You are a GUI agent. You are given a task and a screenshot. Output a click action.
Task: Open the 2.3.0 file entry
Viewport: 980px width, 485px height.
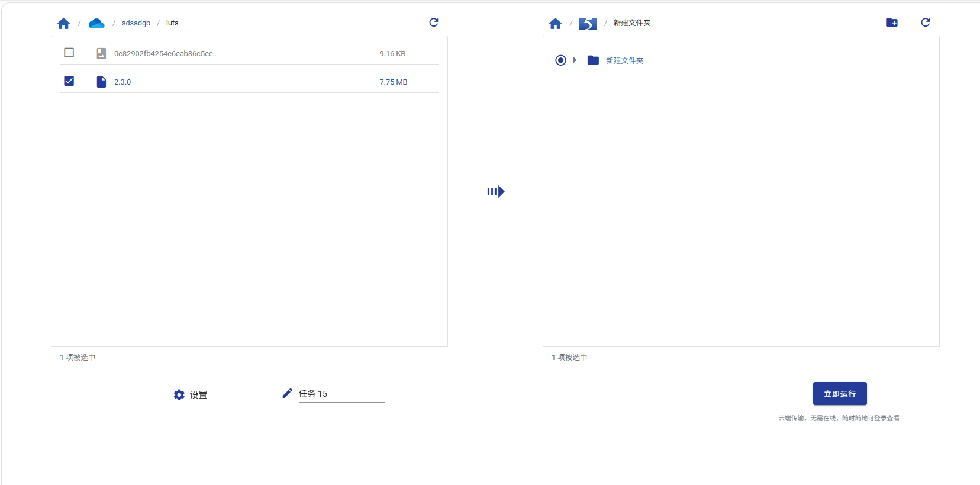click(x=122, y=82)
